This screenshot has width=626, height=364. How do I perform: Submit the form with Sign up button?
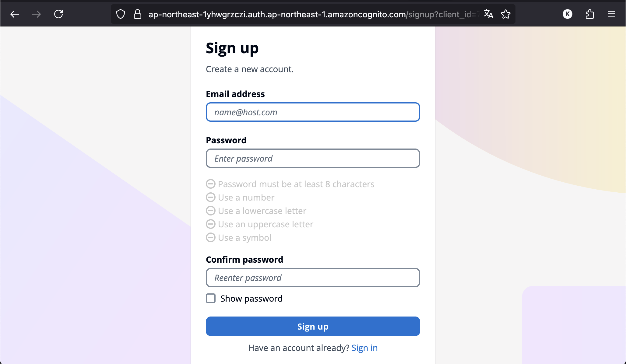click(x=313, y=326)
